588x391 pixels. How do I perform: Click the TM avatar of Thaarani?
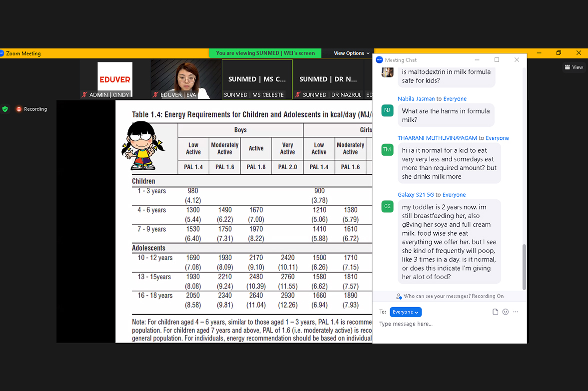387,150
